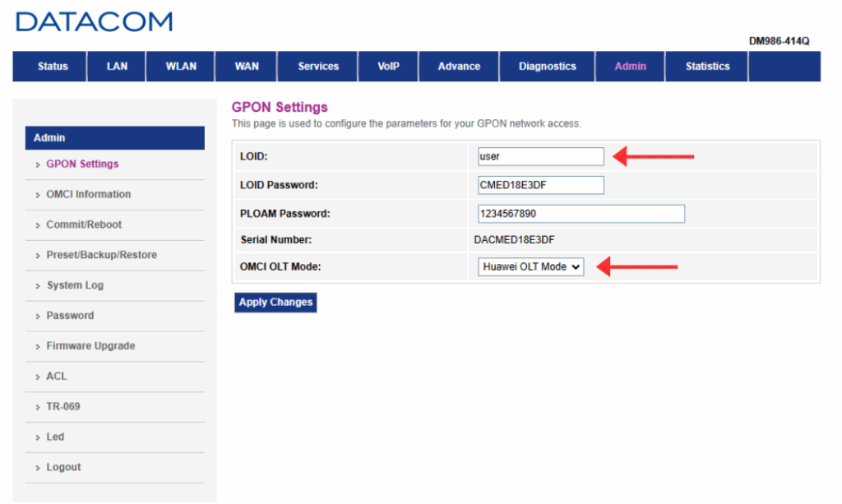The height and width of the screenshot is (504, 842).
Task: Go to the Services tab
Action: point(318,67)
